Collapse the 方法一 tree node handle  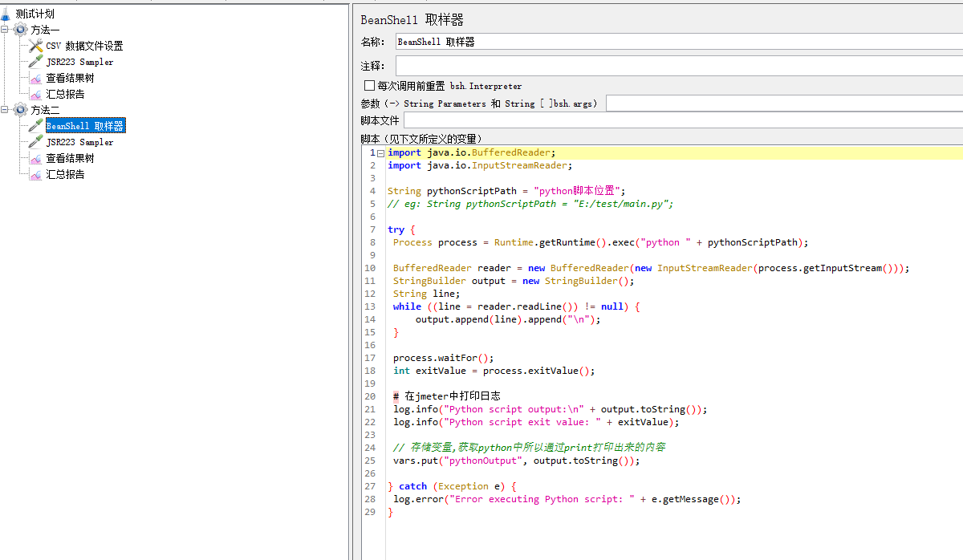[x=5, y=30]
